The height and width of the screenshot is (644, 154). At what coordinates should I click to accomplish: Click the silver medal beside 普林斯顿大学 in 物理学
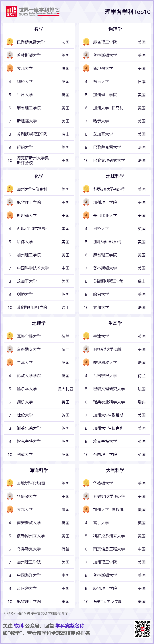click(x=86, y=55)
